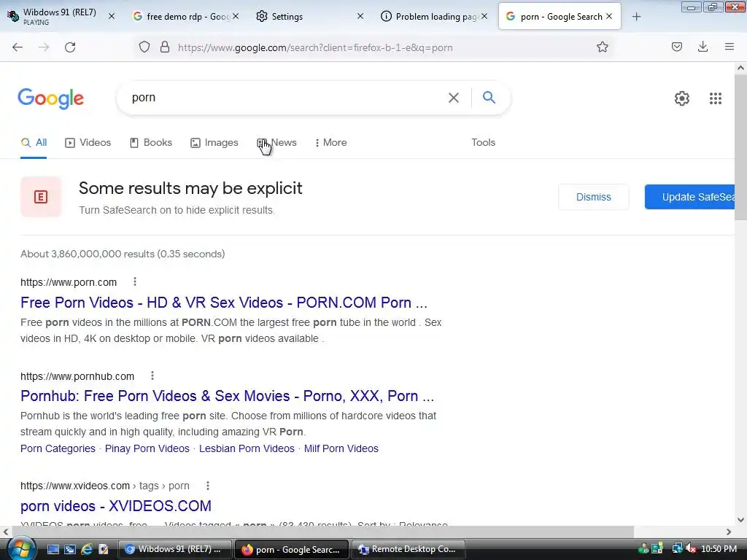The height and width of the screenshot is (560, 747).
Task: Open the Save to Pocket icon
Action: [676, 47]
